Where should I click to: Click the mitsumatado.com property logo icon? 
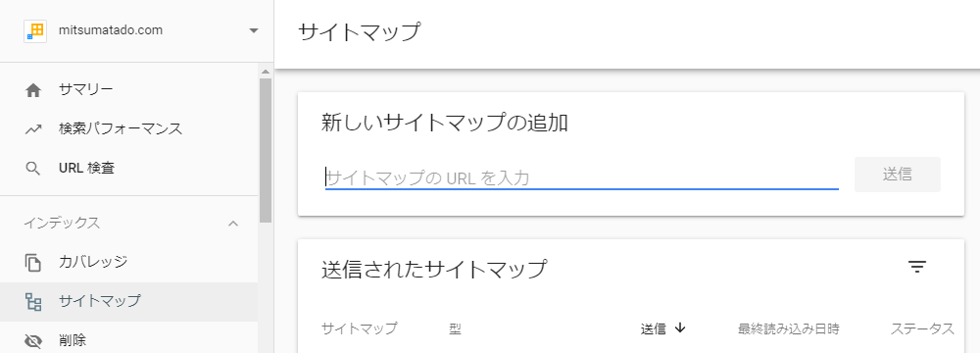[x=35, y=30]
